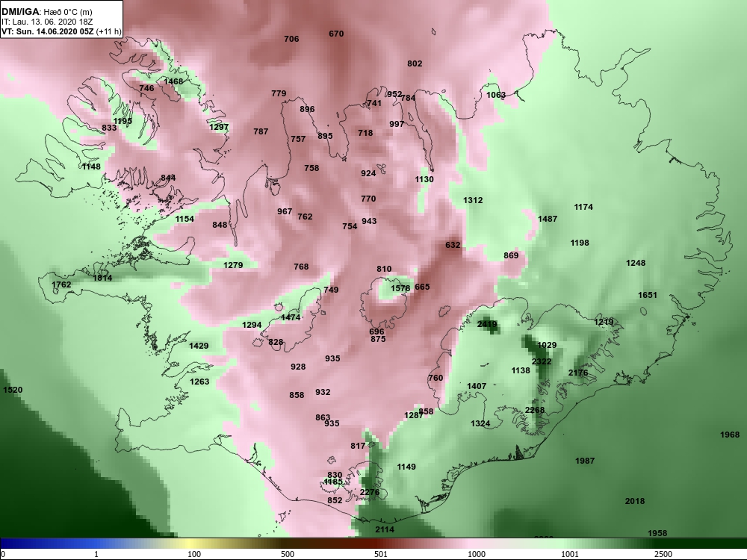Viewport: 747px width, 560px height.
Task: Click the map number 1279
Action: pos(233,265)
